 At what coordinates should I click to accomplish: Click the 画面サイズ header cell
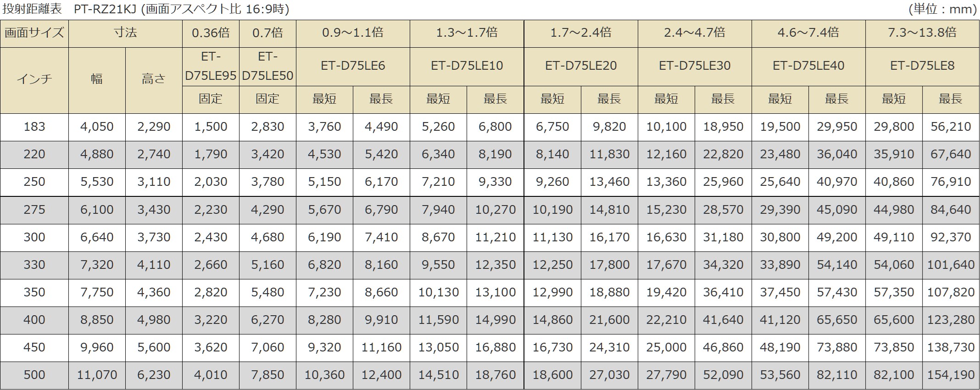pyautogui.click(x=34, y=33)
